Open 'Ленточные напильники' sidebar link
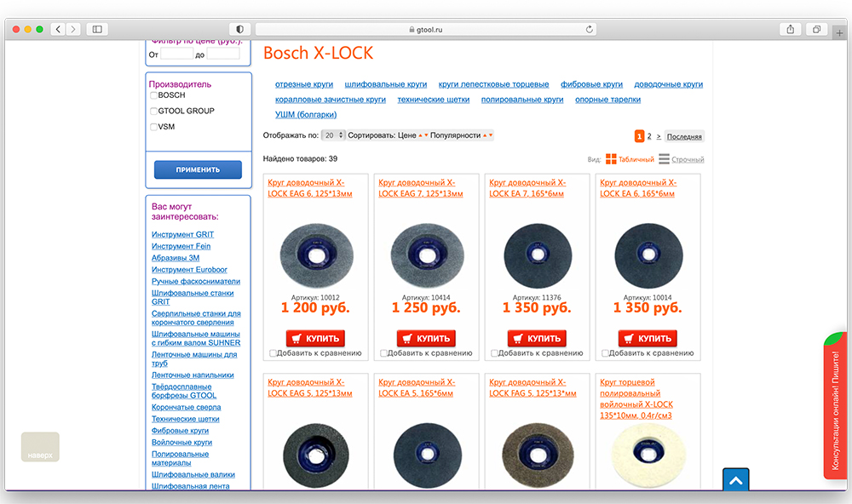 pos(193,375)
